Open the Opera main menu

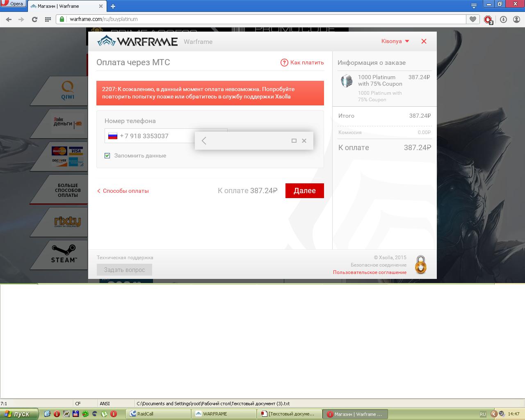coord(13,4)
